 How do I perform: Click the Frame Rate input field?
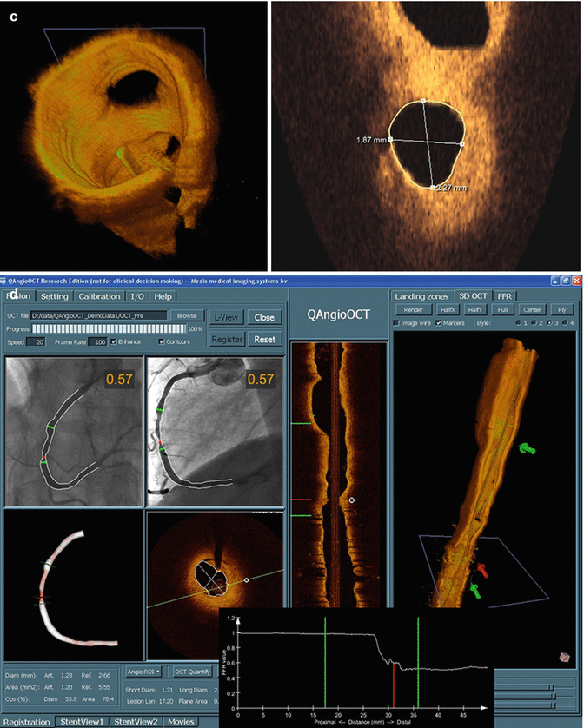(96, 342)
